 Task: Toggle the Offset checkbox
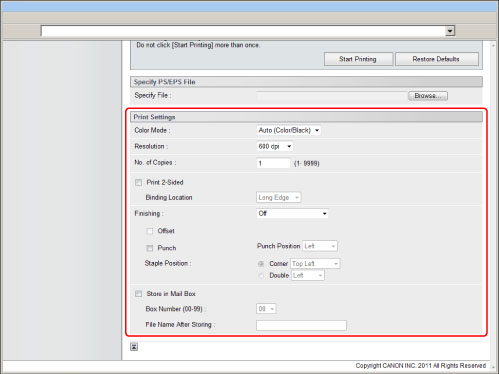point(150,231)
